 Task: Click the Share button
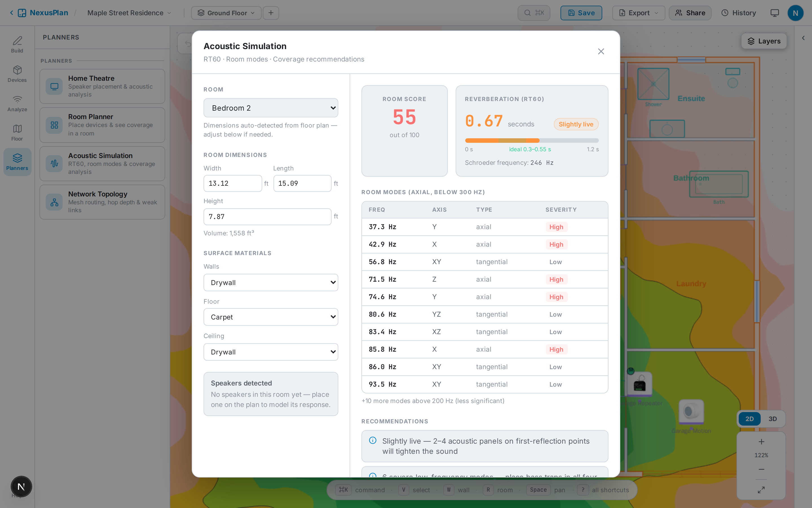[x=690, y=13]
